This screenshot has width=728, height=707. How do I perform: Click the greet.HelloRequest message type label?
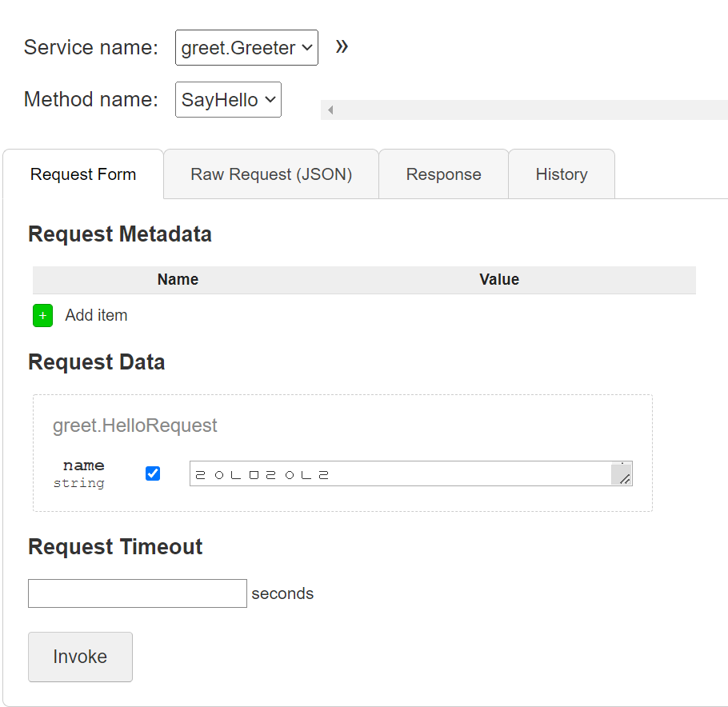pos(135,425)
